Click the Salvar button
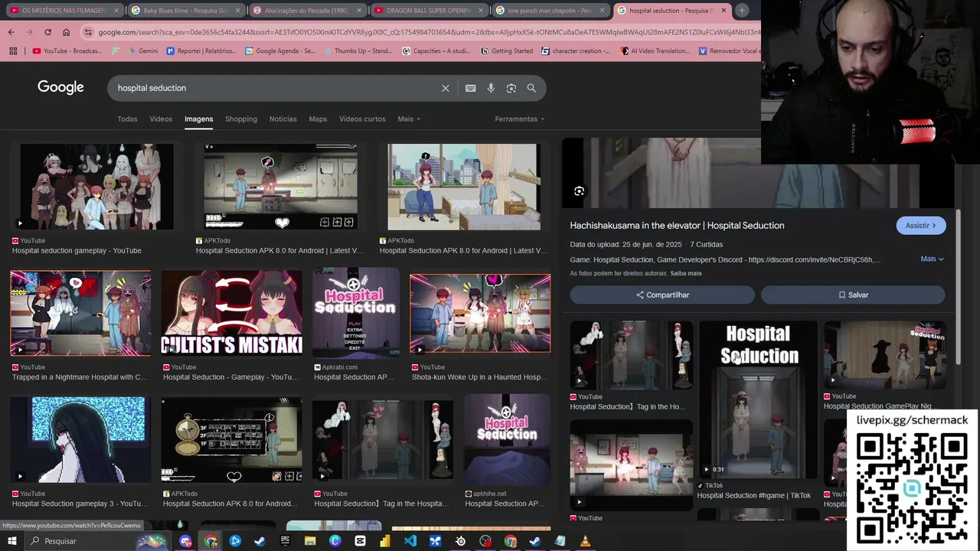The height and width of the screenshot is (551, 980). tap(853, 295)
